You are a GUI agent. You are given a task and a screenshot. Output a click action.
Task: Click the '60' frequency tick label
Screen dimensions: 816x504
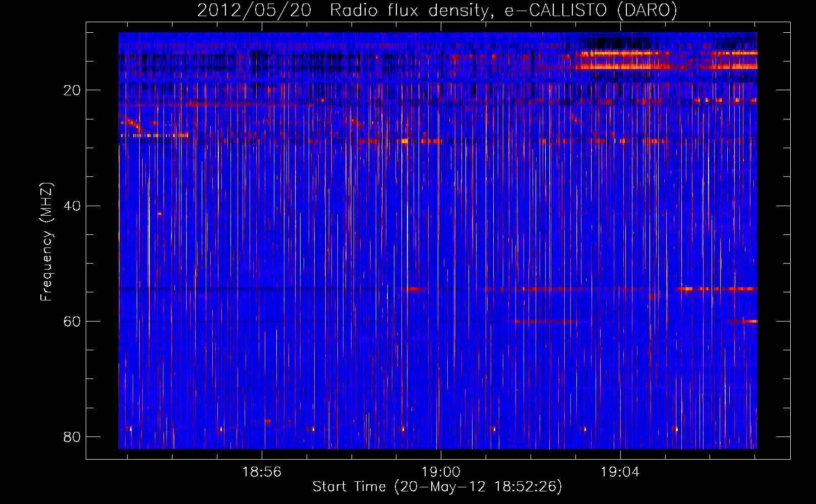tap(72, 322)
